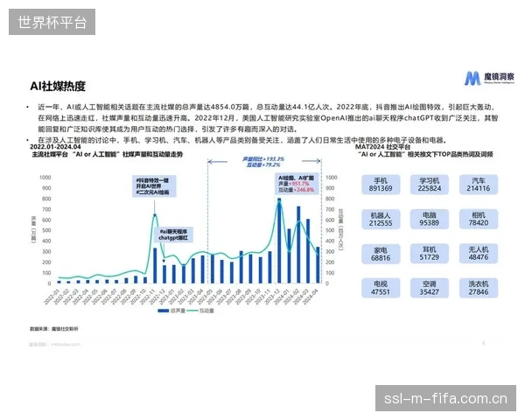Click the 声量同比+193.3% label above the chart
525x420 pixels.
[x=263, y=158]
